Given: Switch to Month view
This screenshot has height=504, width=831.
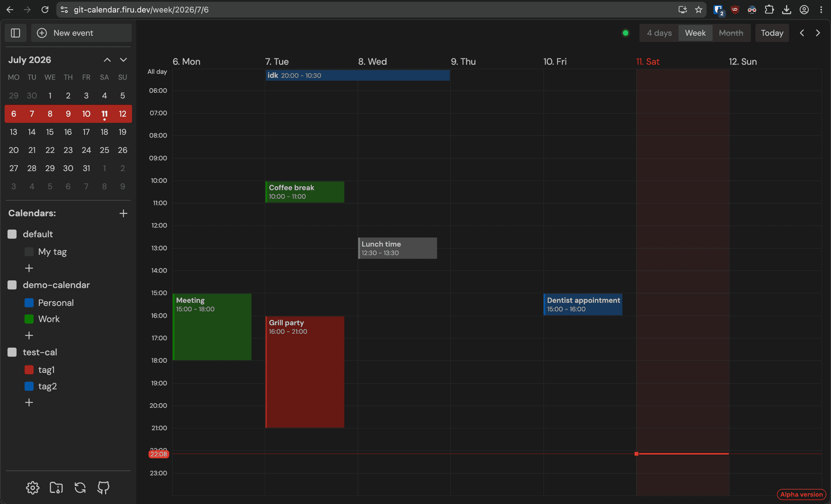Looking at the screenshot, I should pyautogui.click(x=731, y=33).
